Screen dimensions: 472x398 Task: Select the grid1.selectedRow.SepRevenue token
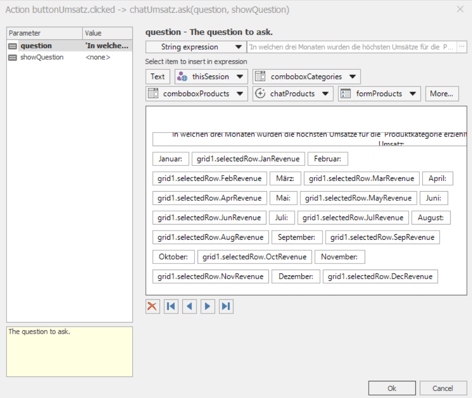click(383, 238)
